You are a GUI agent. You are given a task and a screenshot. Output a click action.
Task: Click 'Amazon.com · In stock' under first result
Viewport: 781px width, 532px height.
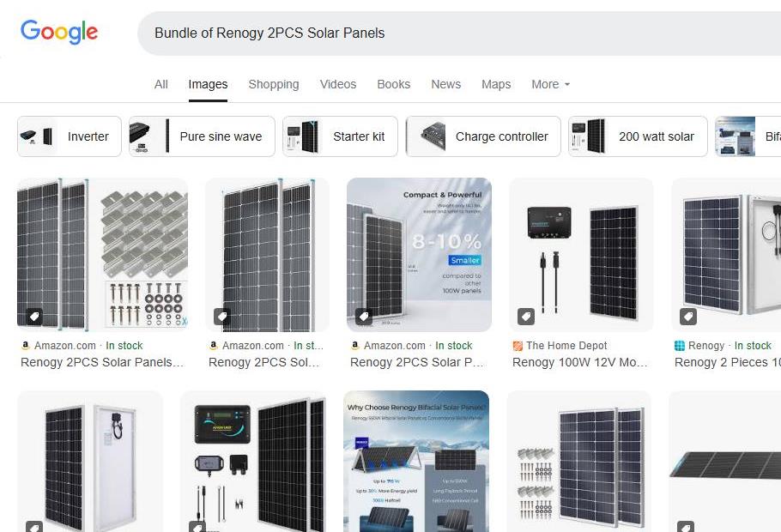coord(88,346)
